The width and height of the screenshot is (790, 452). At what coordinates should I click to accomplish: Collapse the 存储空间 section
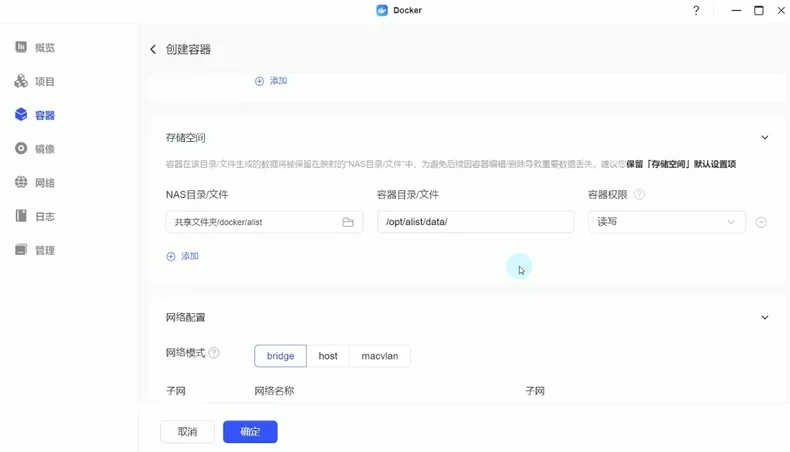click(765, 138)
